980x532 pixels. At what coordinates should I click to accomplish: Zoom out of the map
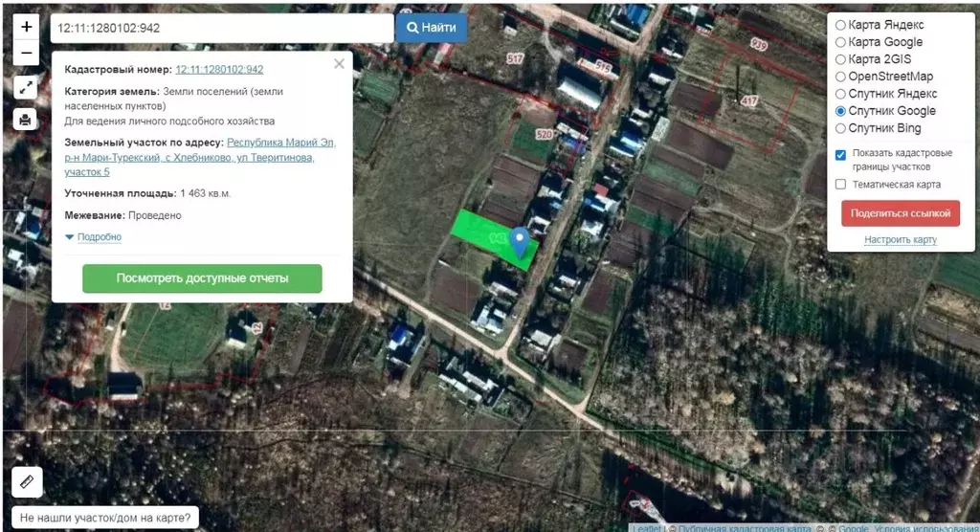click(26, 54)
